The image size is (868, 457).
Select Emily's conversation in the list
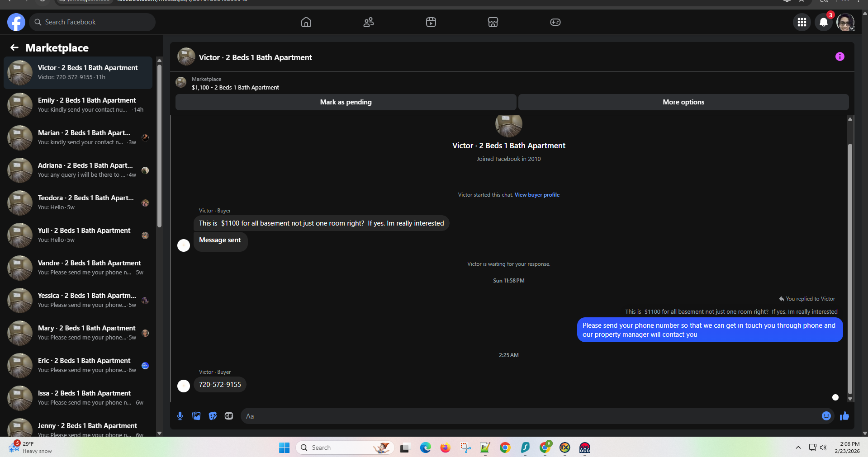coord(78,105)
